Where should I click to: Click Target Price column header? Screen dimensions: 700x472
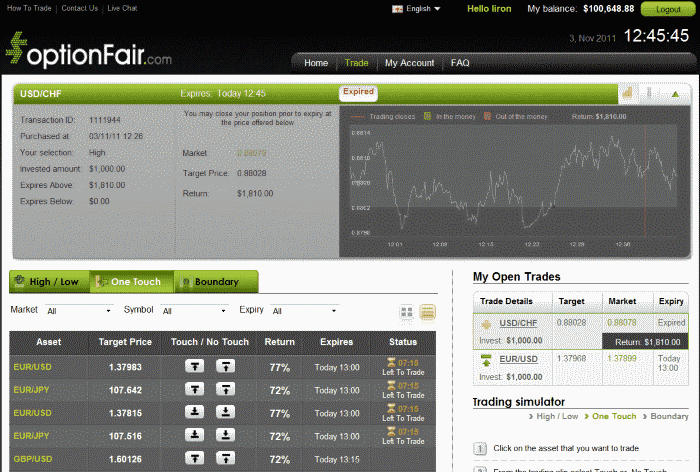(x=125, y=342)
